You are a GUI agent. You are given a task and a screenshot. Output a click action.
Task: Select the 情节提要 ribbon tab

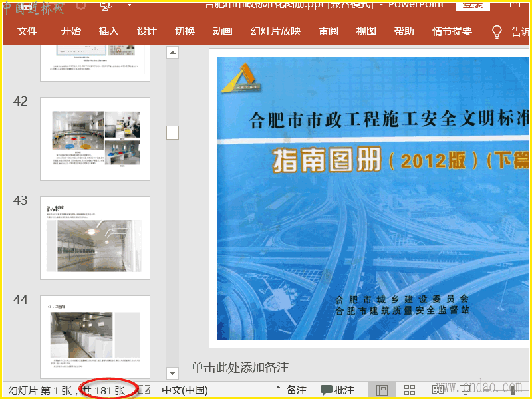point(452,31)
